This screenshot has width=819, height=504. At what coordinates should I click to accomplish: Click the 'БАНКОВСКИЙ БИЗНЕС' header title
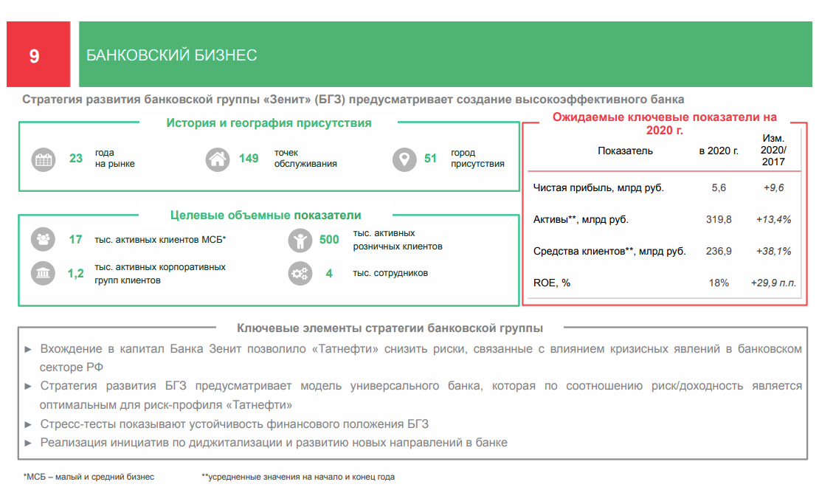[x=171, y=55]
